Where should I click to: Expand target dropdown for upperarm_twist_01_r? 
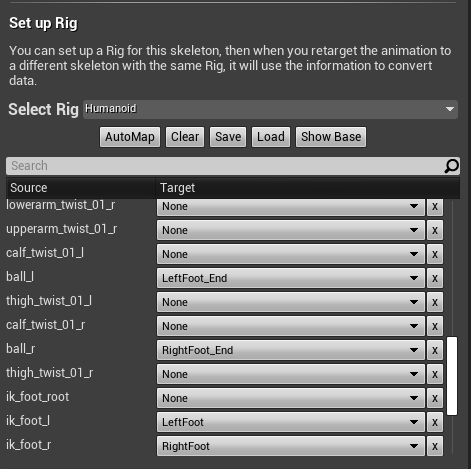point(291,230)
